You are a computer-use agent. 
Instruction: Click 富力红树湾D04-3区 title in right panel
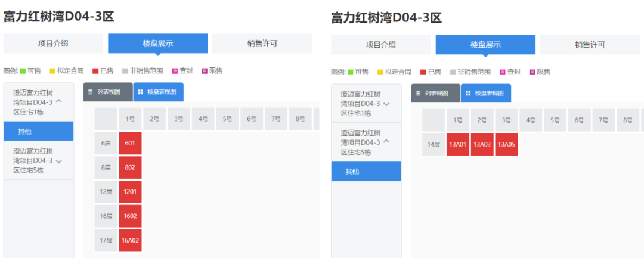pos(386,18)
